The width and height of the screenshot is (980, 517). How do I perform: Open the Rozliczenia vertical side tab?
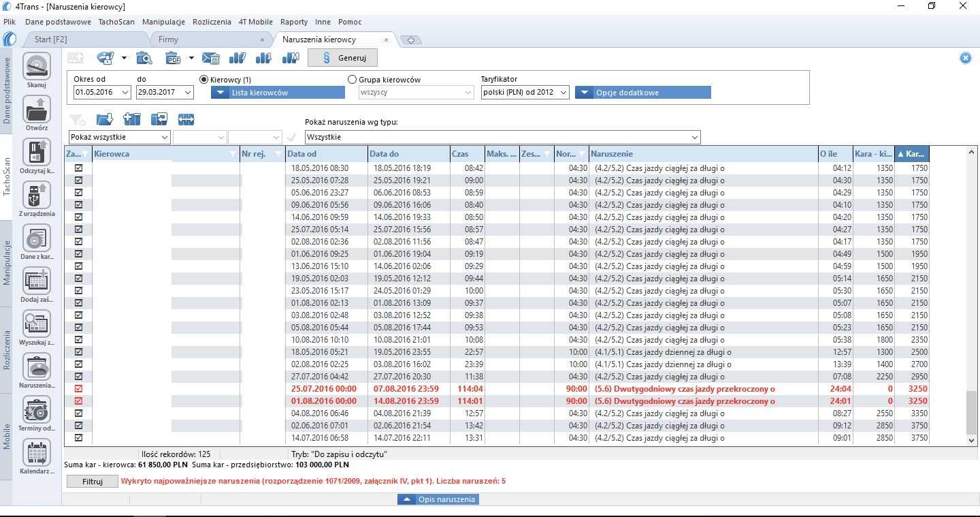pos(7,349)
